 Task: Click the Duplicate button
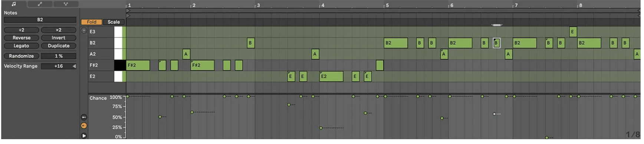tap(59, 46)
